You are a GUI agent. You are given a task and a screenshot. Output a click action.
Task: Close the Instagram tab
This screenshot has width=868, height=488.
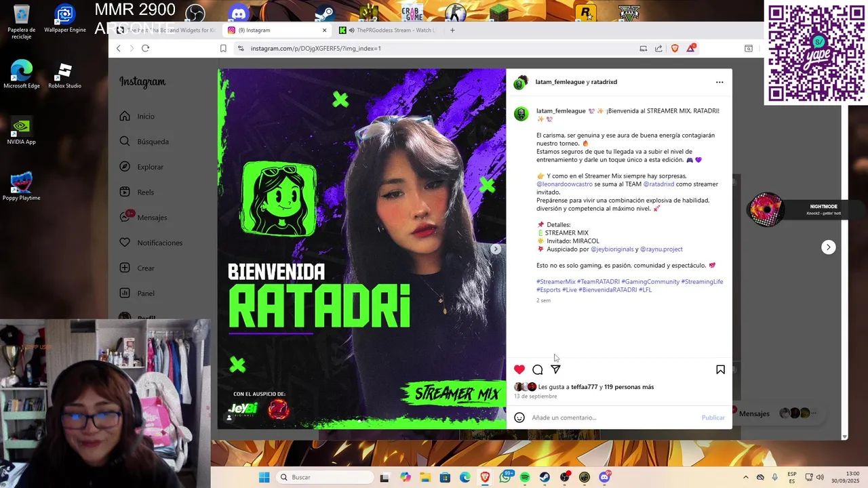(x=324, y=30)
